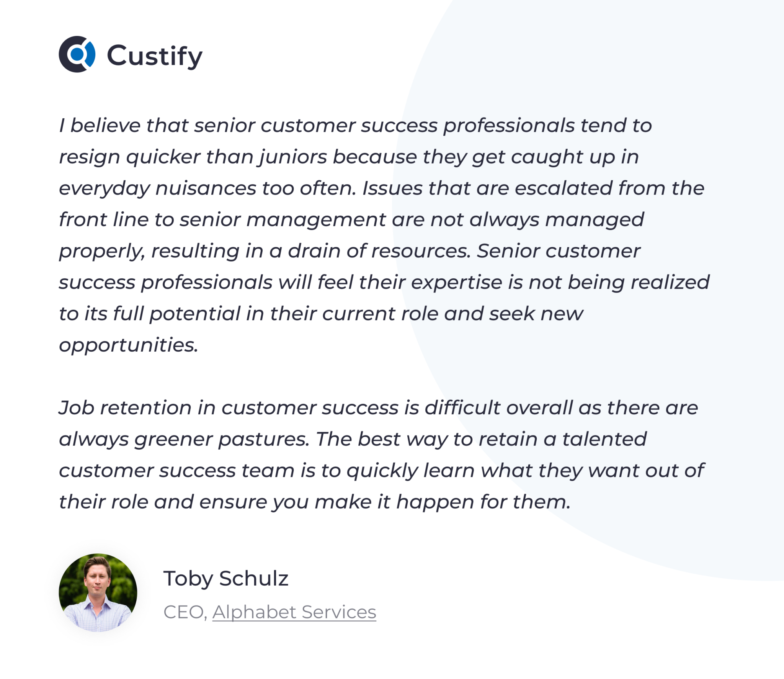
Task: Select the line starting "everyday nuisances too often"
Action: tap(381, 189)
